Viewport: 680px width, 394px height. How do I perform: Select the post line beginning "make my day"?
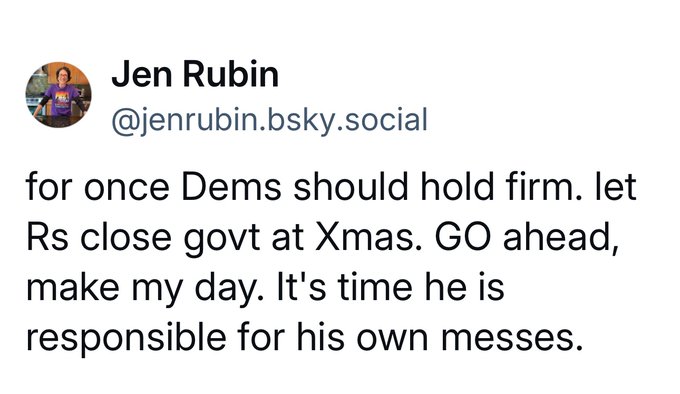click(x=265, y=287)
